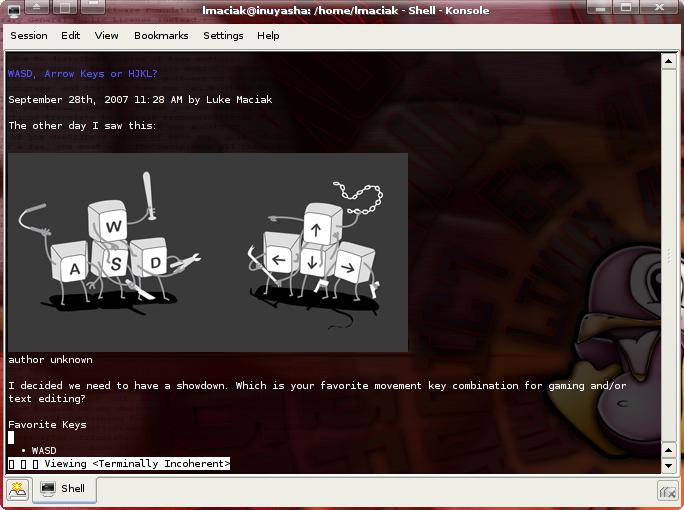Image resolution: width=684 pixels, height=510 pixels.
Task: Click the terminal icon on the Shell tab
Action: 47,489
